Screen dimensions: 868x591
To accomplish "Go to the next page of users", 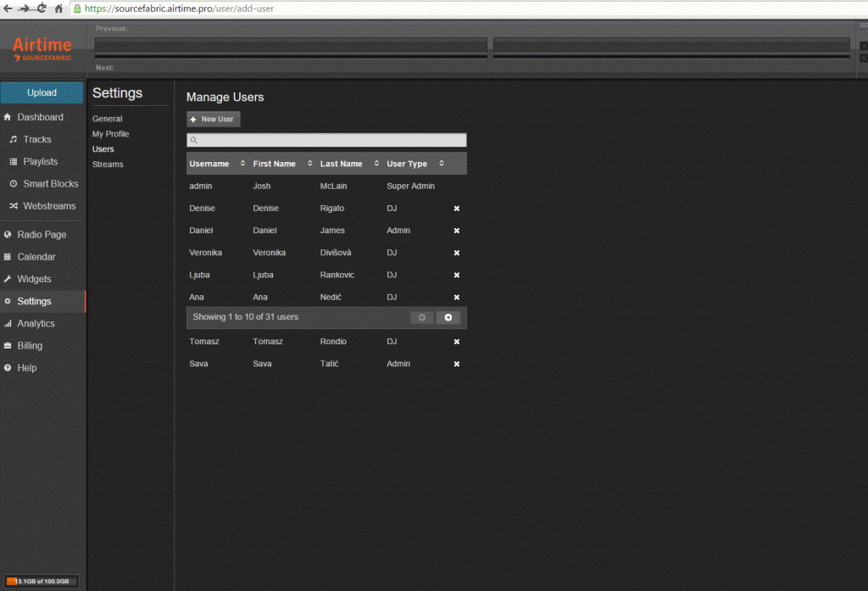I will (448, 317).
